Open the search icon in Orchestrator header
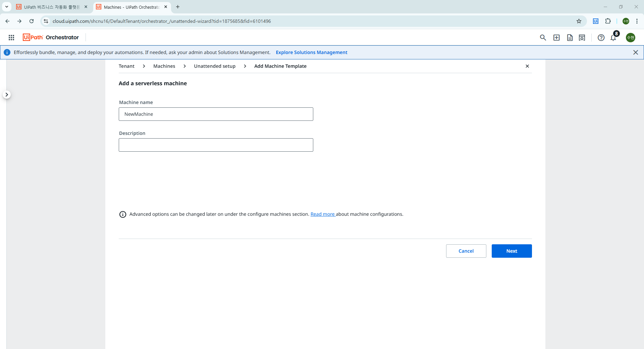644x349 pixels. [x=543, y=38]
